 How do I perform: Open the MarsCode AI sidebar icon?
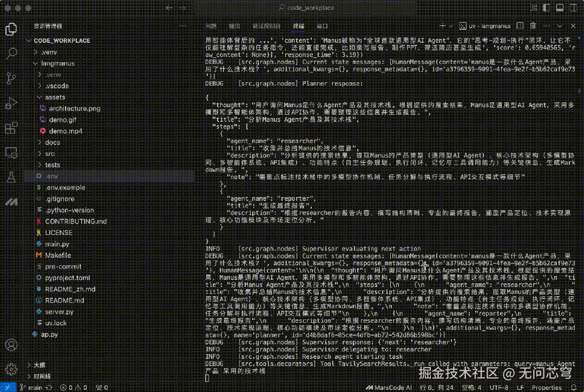[11, 202]
